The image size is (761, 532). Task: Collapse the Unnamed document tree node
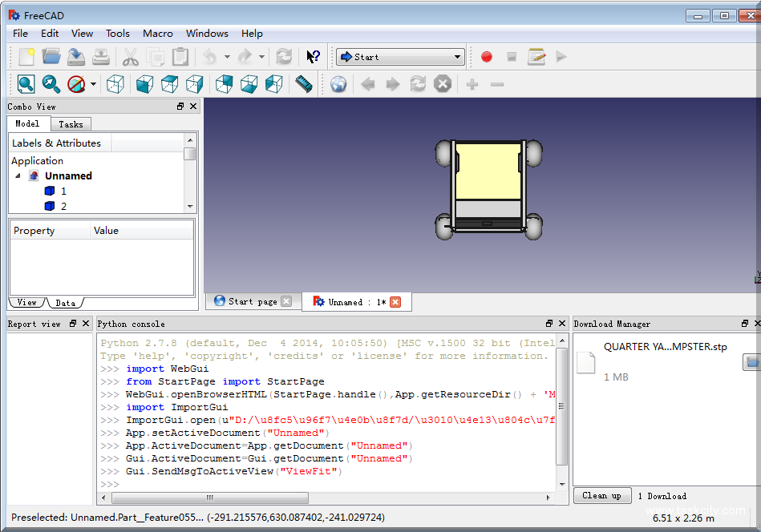point(18,176)
